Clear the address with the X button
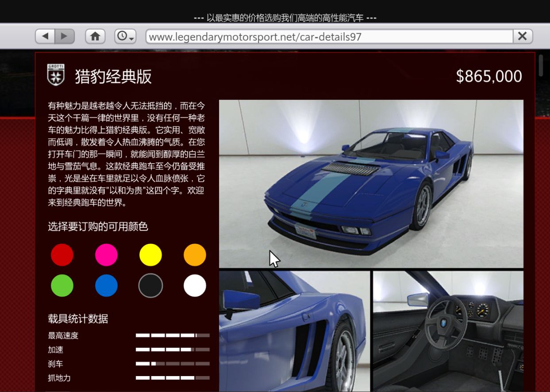This screenshot has height=392, width=550. click(522, 36)
